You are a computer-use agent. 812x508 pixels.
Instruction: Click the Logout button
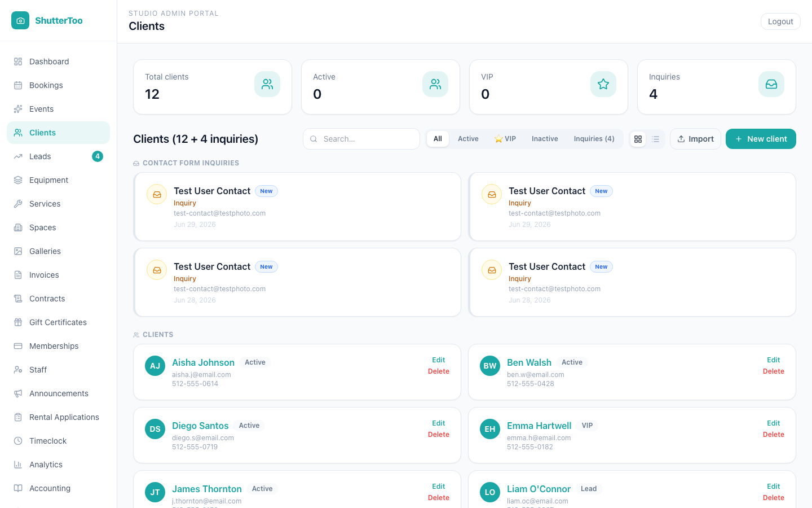coord(780,21)
